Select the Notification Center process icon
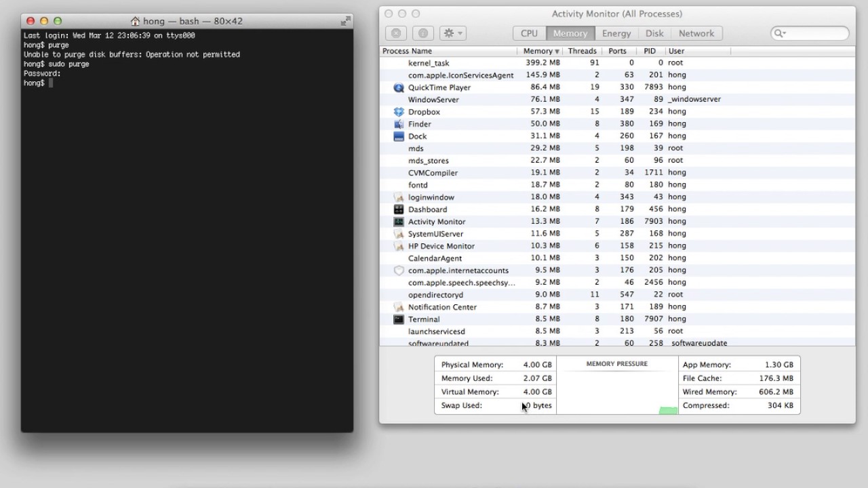 (x=399, y=307)
